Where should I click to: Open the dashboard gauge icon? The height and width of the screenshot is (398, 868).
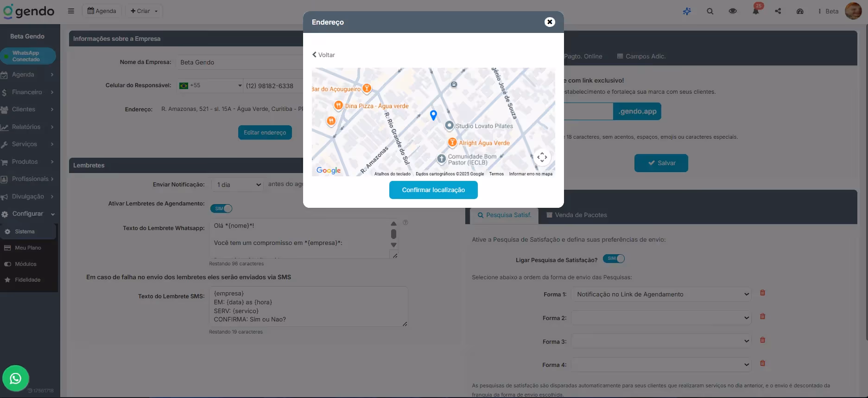tap(800, 11)
